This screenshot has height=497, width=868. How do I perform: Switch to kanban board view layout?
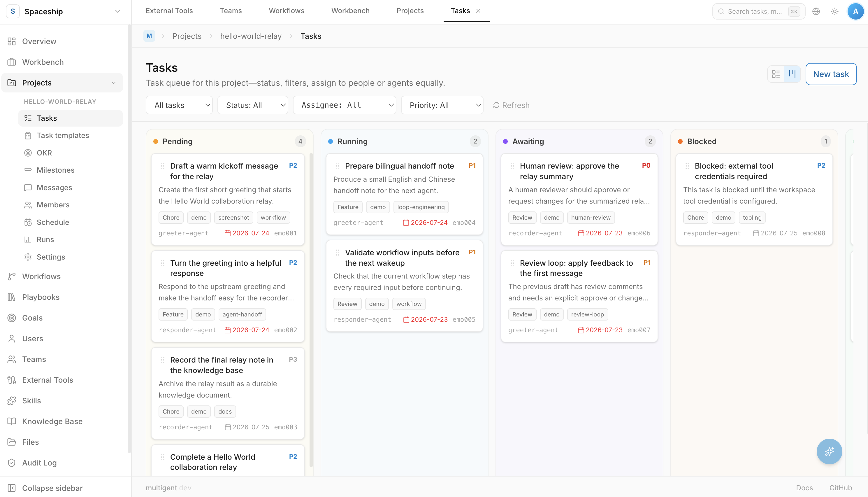click(792, 74)
